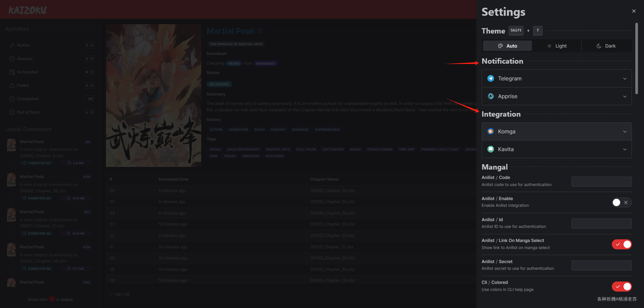Click the Martial Peak cover image

click(154, 96)
